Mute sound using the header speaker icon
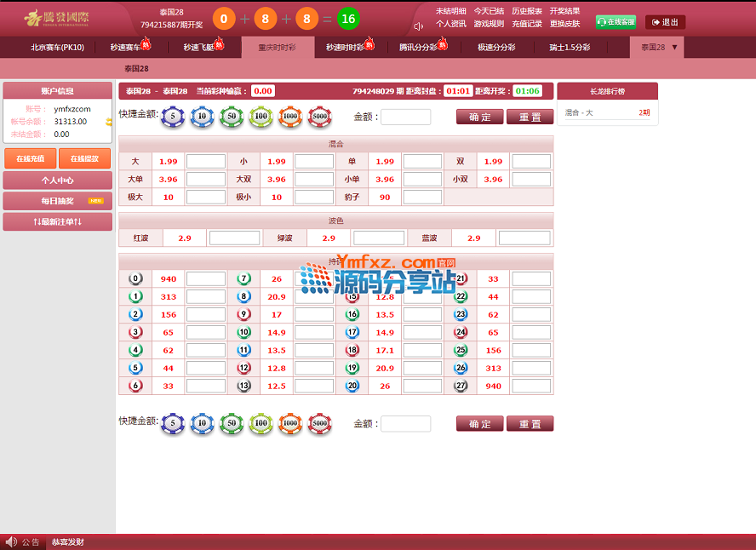756x550 pixels. 419,26
